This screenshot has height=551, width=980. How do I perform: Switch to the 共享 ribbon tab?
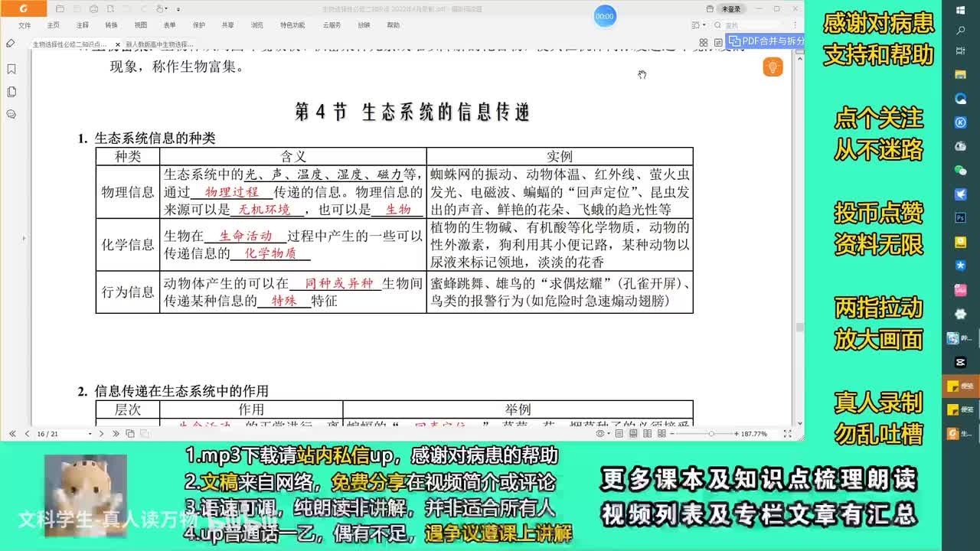point(227,25)
